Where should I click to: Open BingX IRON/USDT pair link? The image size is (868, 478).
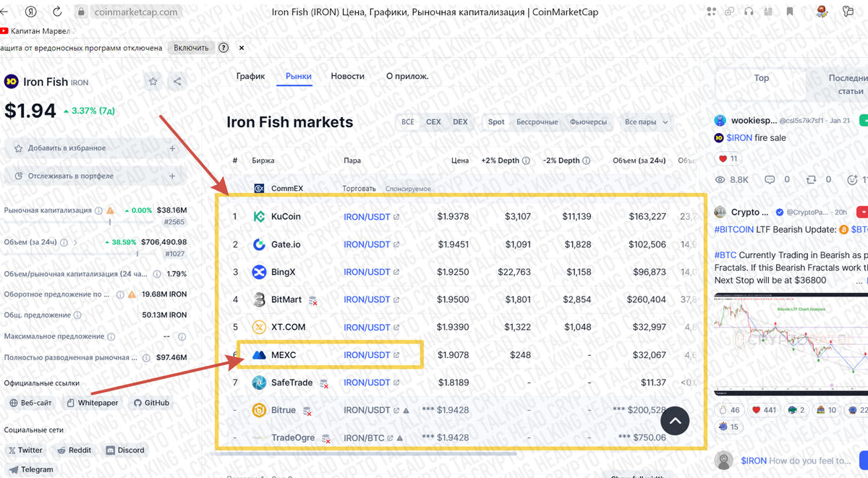[x=367, y=272]
